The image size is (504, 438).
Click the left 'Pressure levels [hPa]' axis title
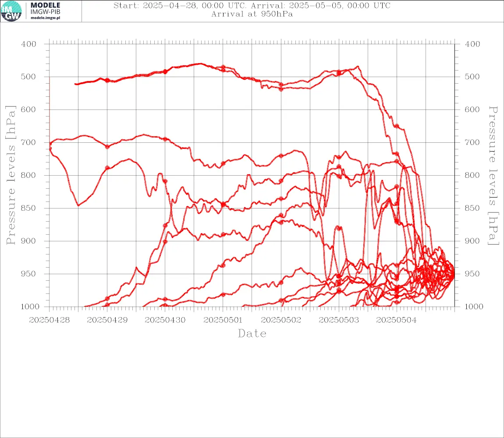tap(11, 175)
